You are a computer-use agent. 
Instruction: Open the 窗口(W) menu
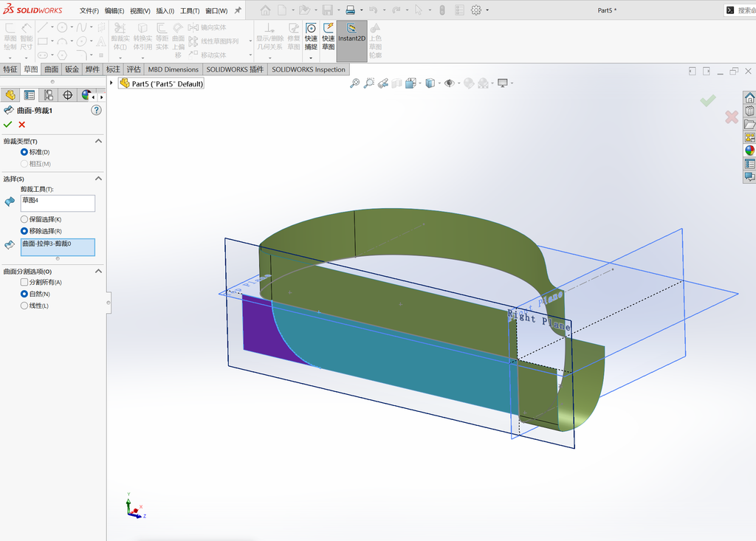tap(216, 10)
